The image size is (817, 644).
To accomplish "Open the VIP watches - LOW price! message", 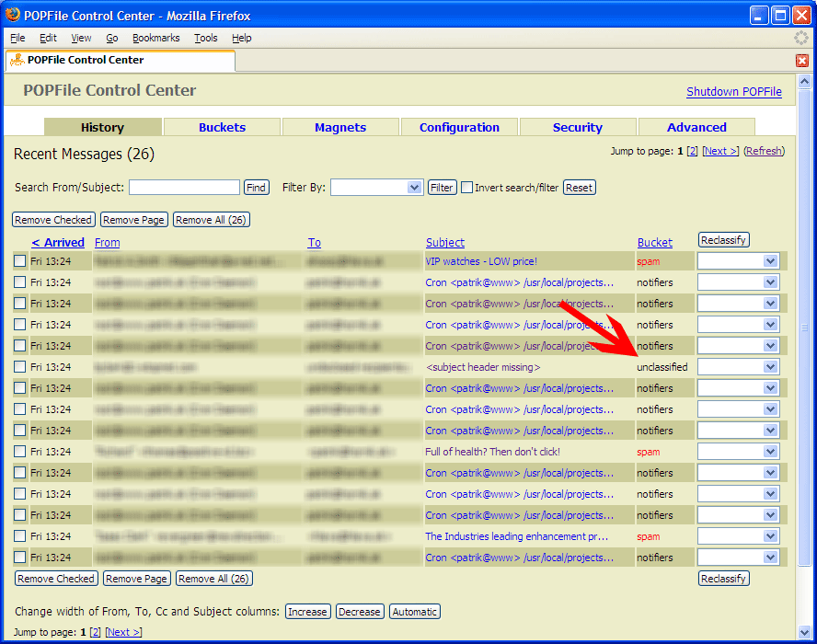I will [481, 261].
